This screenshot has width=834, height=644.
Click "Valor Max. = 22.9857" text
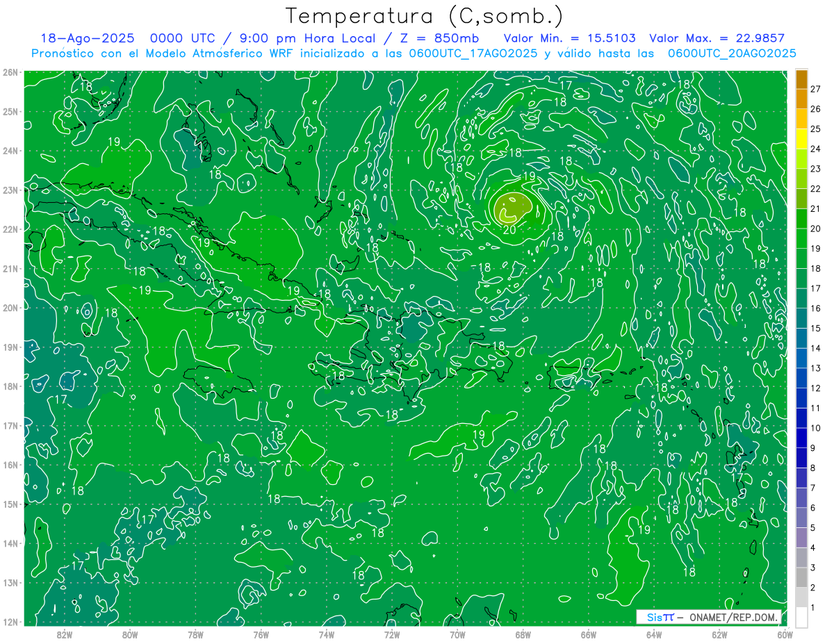coord(717,39)
